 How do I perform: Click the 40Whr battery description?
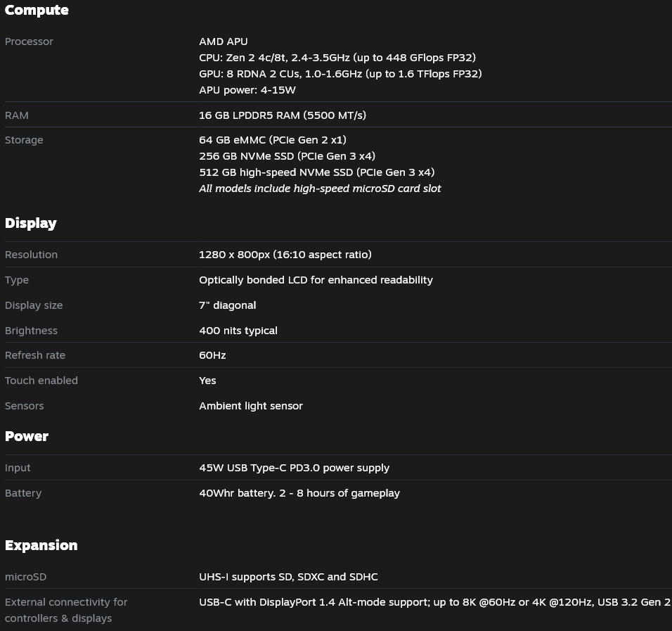299,493
